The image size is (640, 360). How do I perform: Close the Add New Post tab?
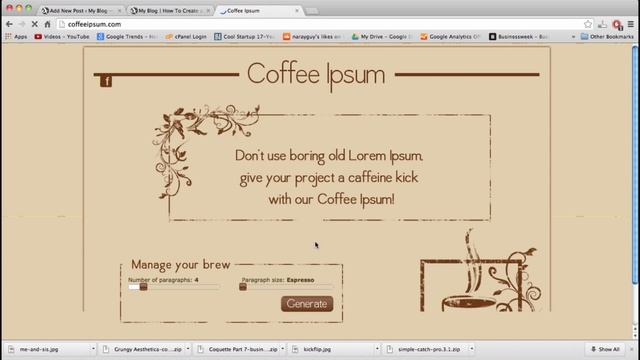click(x=119, y=11)
